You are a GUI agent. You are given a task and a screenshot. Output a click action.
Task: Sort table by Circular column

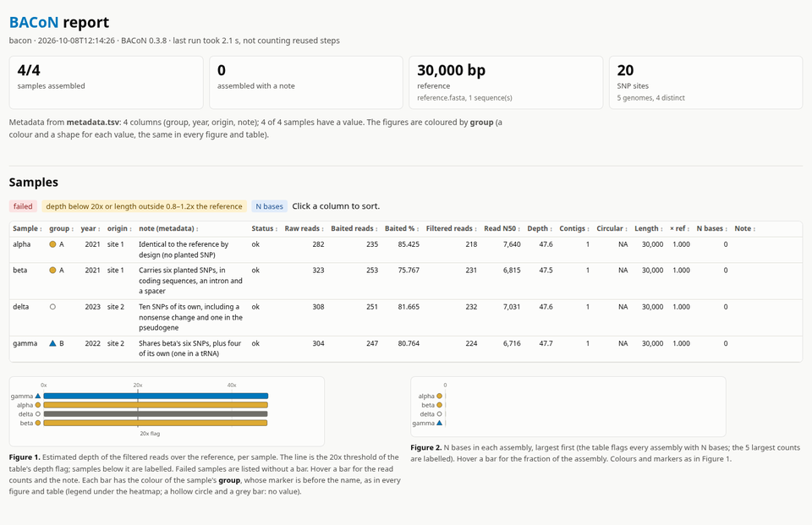(612, 228)
